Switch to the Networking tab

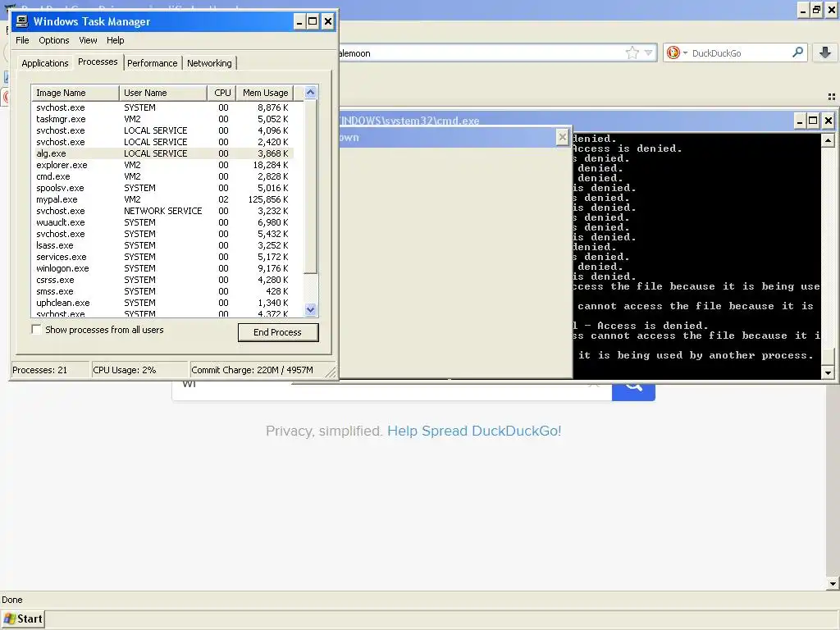pos(209,63)
